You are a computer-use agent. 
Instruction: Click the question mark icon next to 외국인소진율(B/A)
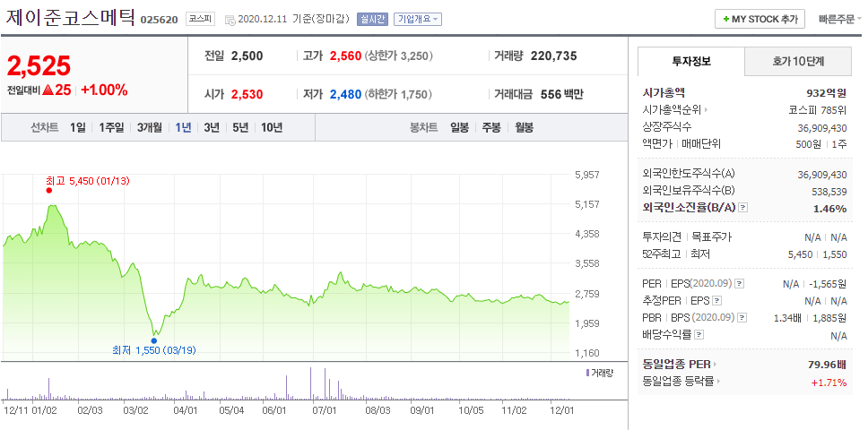click(743, 208)
